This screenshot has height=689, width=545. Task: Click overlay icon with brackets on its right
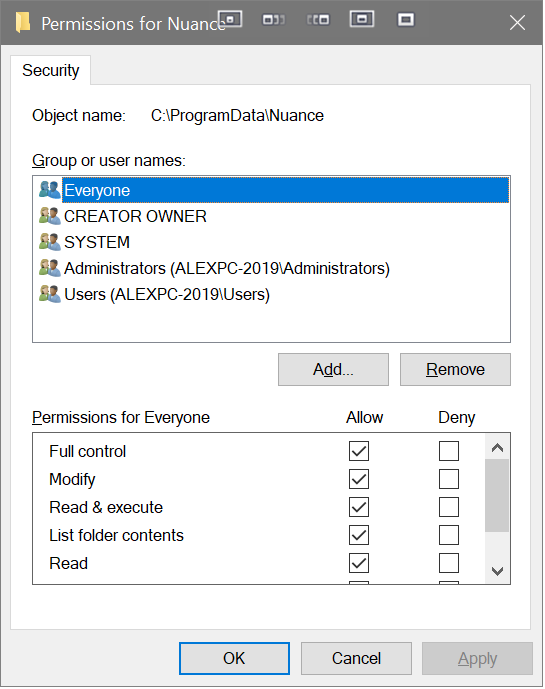coord(273,20)
